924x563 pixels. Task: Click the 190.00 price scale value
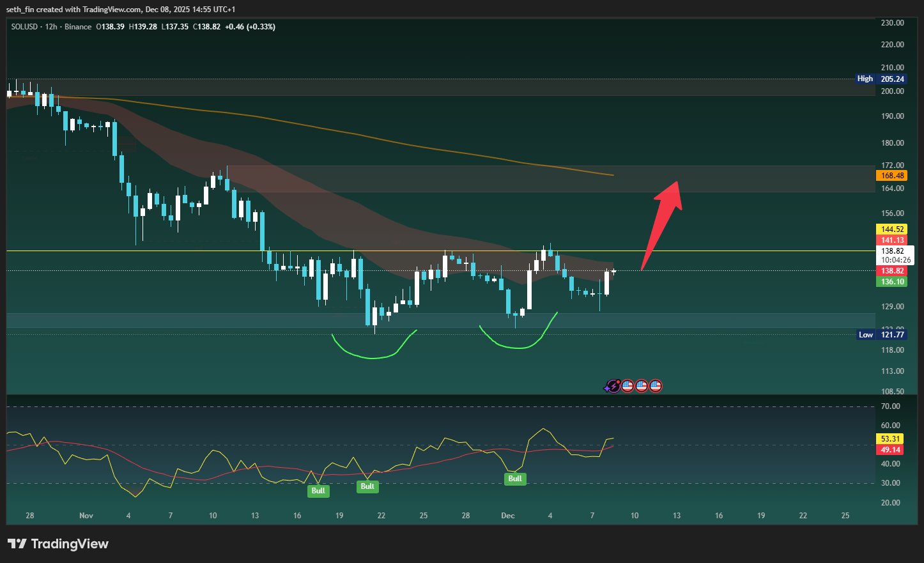pos(892,116)
